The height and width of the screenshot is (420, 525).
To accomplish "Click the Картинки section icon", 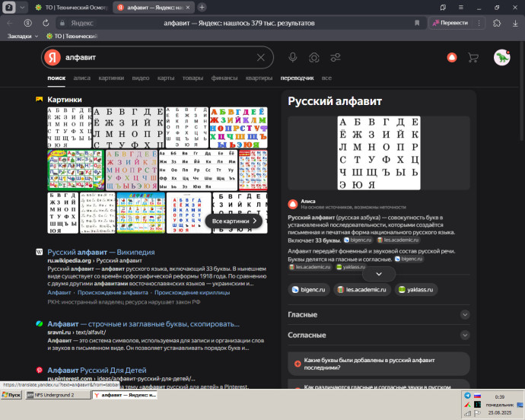I will coord(39,99).
